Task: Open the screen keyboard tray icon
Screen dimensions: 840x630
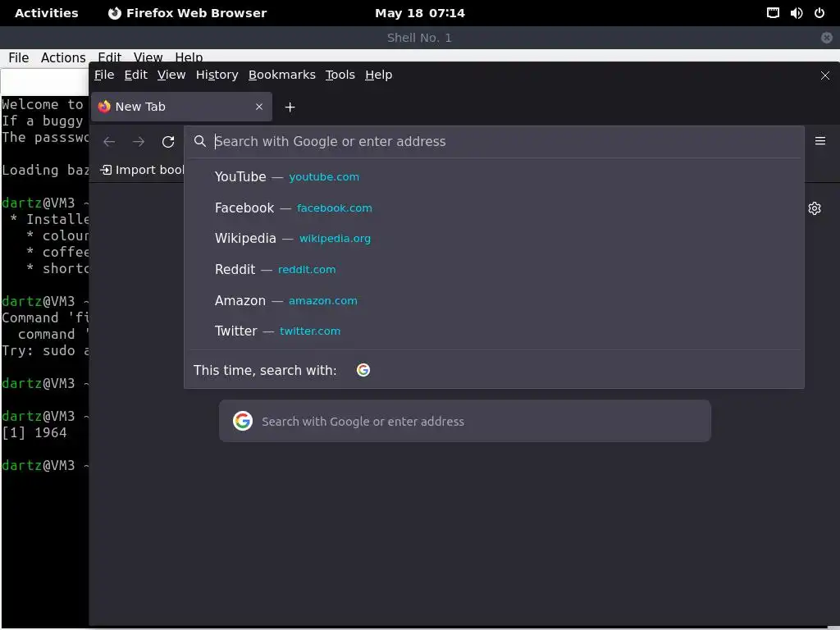Action: point(773,13)
